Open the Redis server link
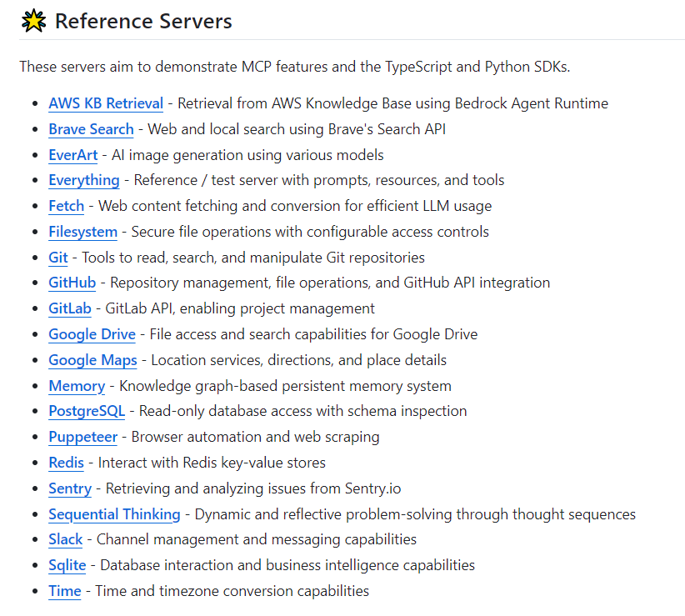The width and height of the screenshot is (685, 616). (x=66, y=463)
